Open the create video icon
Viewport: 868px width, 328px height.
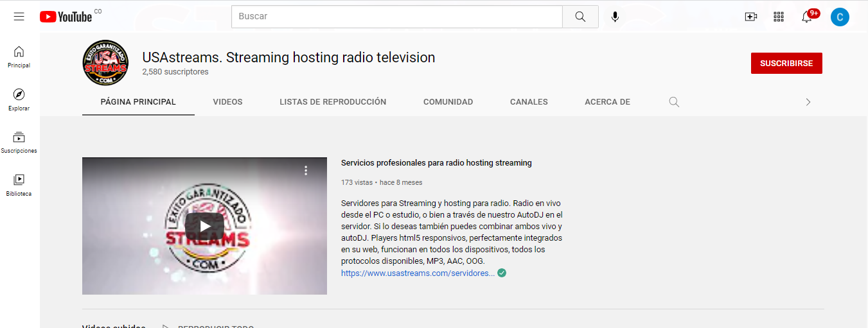point(750,17)
